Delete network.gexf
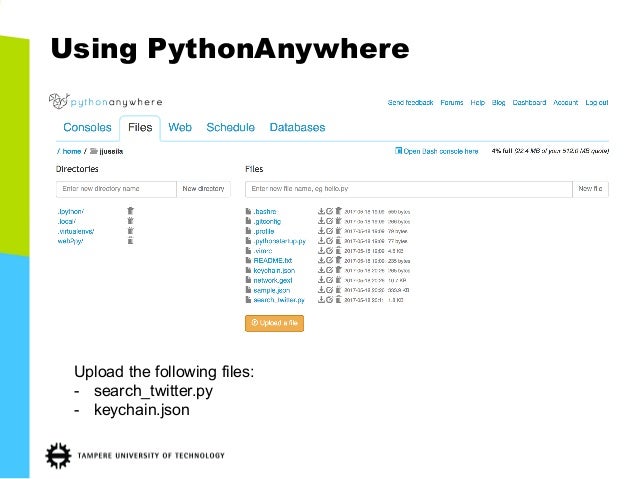Viewport: 638px width, 479px height. tap(338, 280)
